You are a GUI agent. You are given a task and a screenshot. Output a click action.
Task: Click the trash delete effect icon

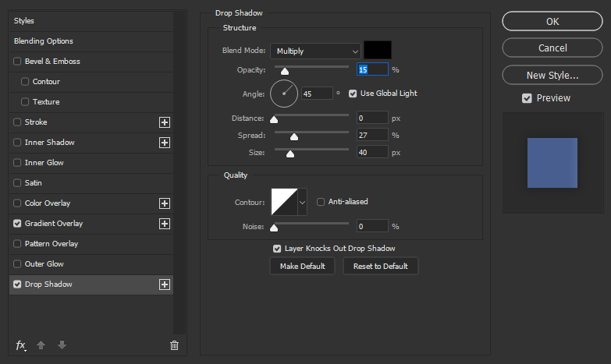click(174, 345)
